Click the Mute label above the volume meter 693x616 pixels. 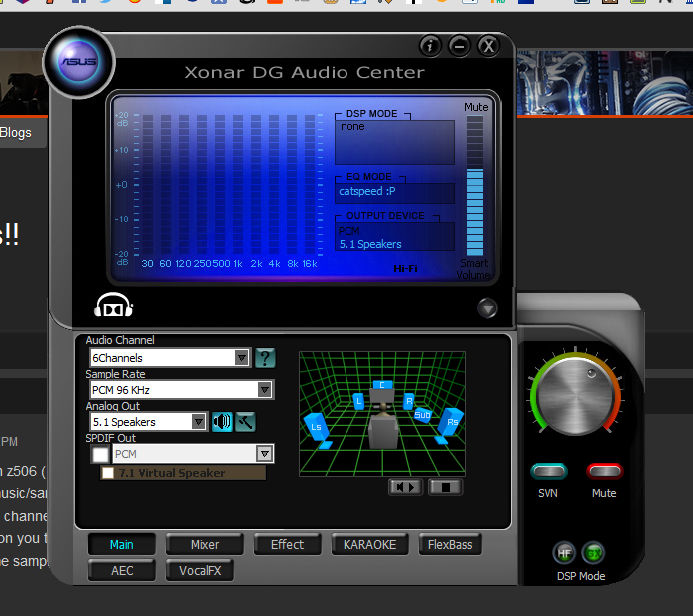click(476, 108)
